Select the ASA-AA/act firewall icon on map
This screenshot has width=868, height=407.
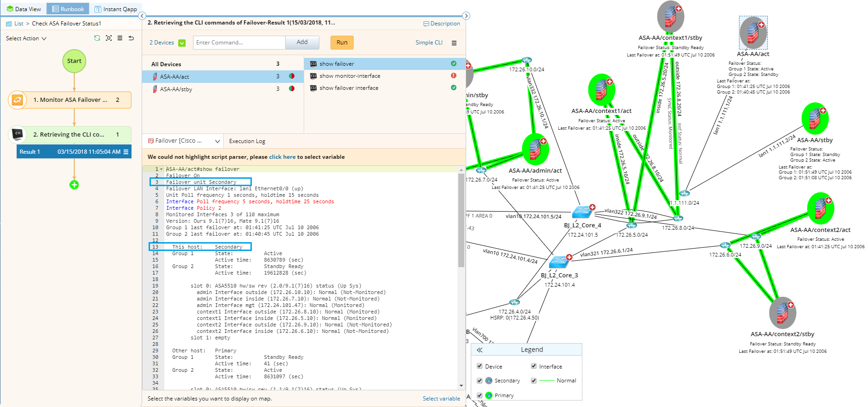(753, 32)
